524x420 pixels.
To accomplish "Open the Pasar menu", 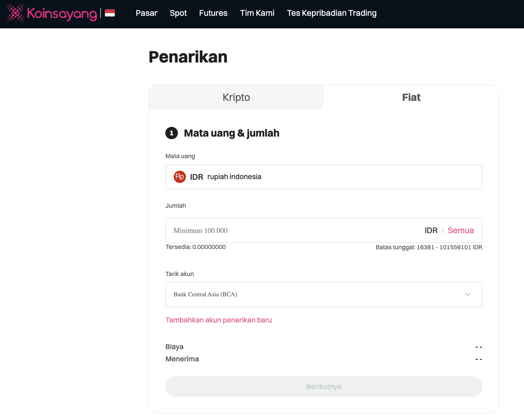I will pos(146,13).
